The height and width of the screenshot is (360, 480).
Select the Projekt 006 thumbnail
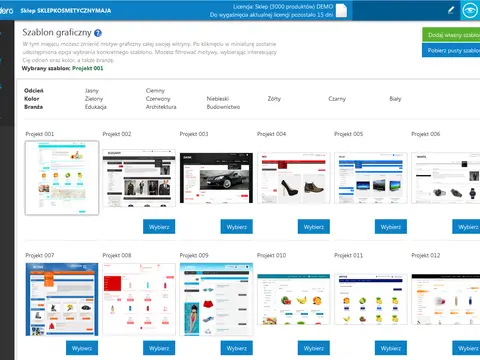(446, 178)
